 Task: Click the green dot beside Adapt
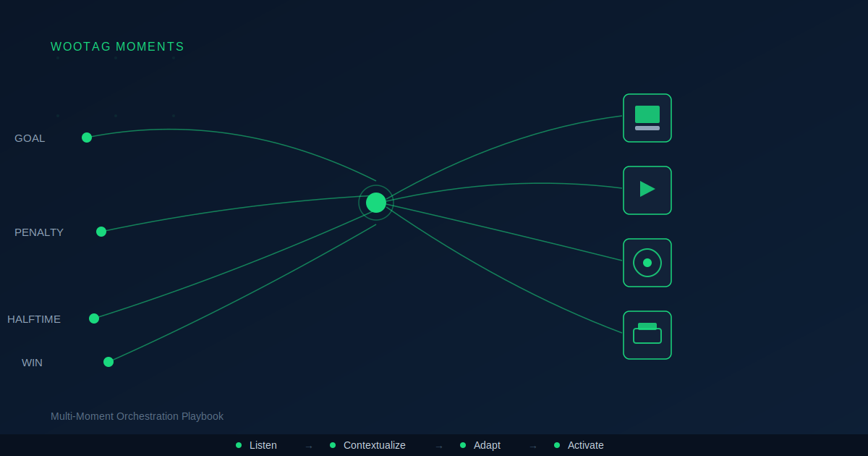(x=463, y=445)
